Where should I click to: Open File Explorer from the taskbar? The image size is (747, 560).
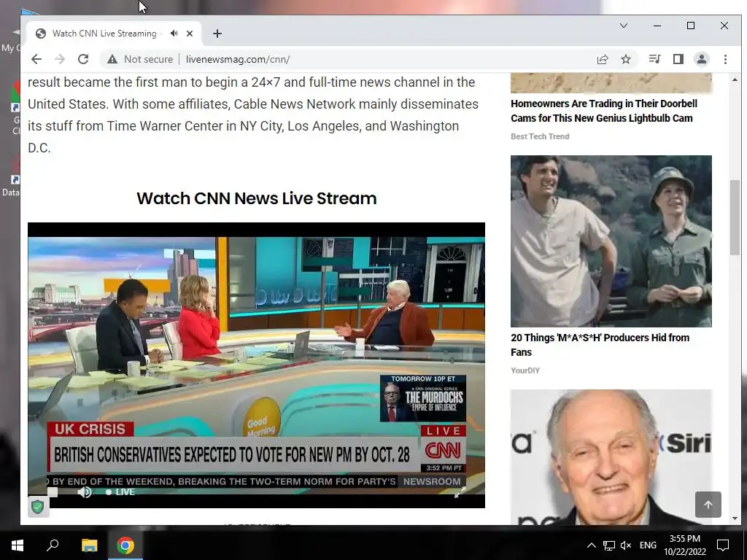click(89, 545)
